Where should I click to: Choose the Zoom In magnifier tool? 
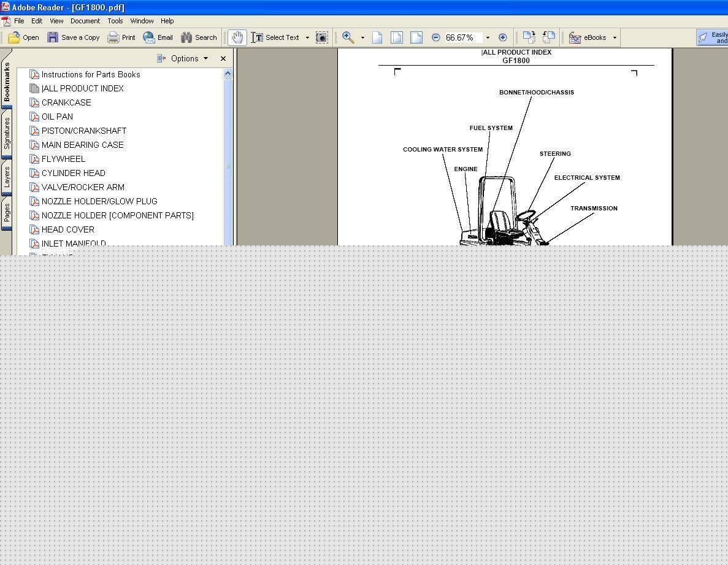click(348, 37)
